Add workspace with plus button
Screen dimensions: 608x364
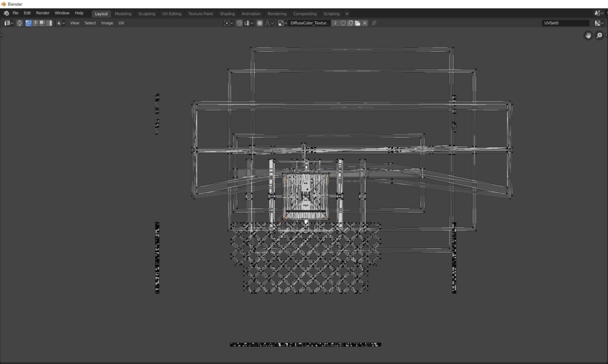coord(347,13)
